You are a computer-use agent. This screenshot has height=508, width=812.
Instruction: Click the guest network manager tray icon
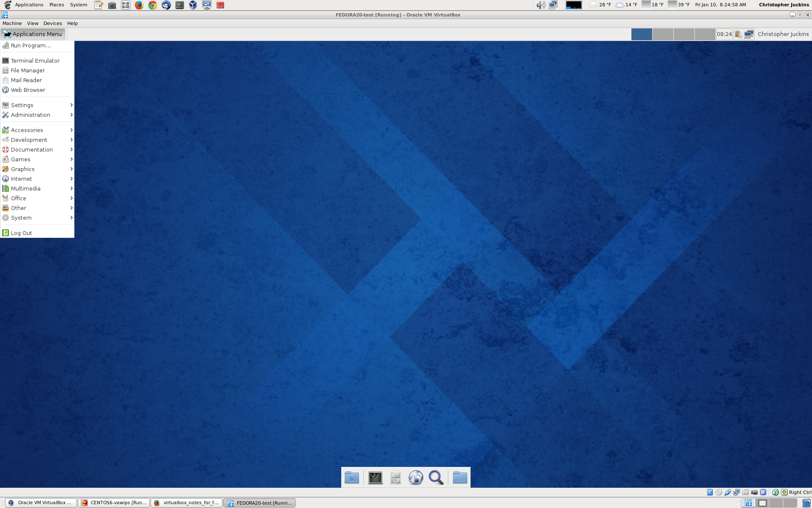click(x=749, y=34)
